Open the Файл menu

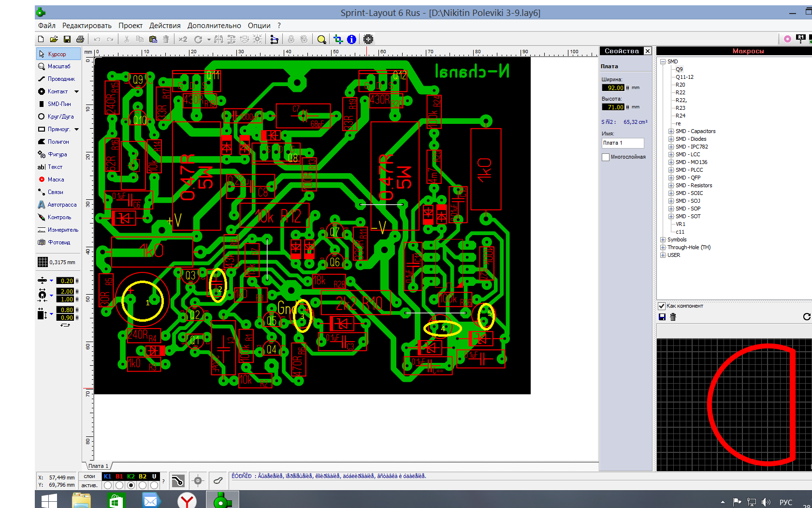coord(47,26)
